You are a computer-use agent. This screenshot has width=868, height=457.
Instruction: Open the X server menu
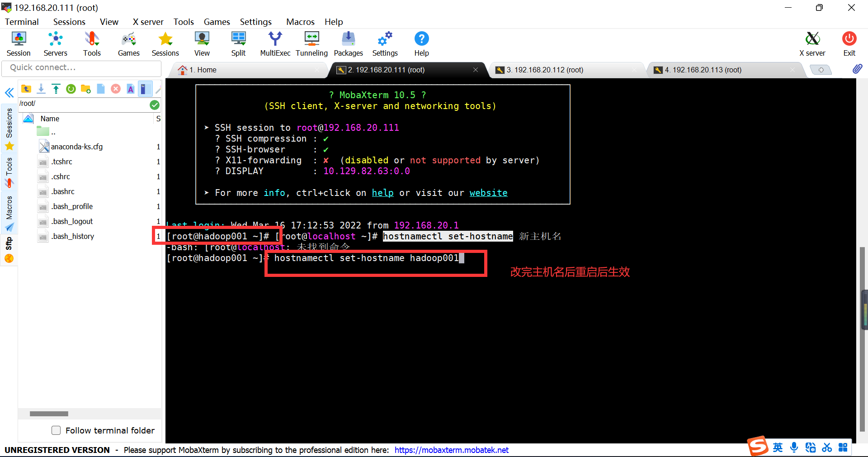tap(148, 22)
